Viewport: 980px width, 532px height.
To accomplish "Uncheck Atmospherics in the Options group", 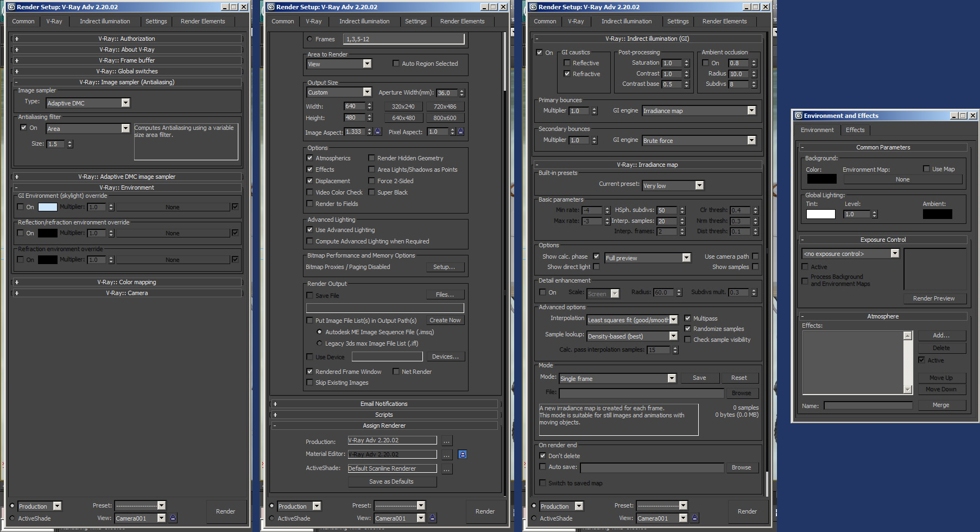I will point(309,158).
